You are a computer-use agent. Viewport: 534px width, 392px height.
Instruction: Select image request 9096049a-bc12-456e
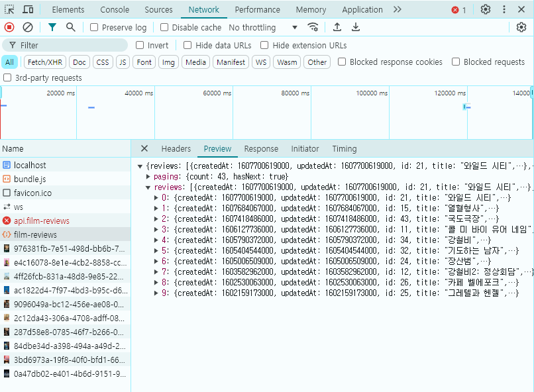click(x=65, y=304)
